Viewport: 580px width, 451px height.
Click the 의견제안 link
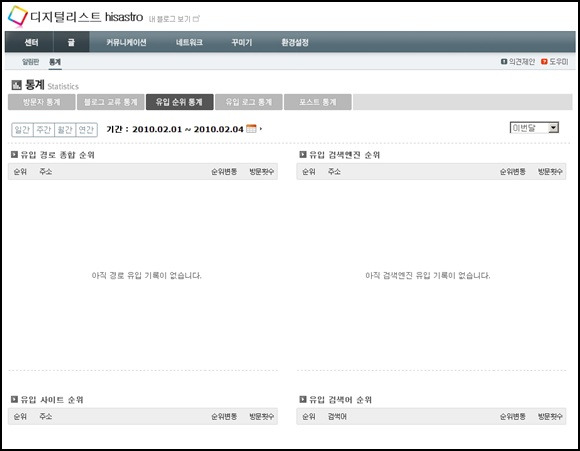click(522, 62)
